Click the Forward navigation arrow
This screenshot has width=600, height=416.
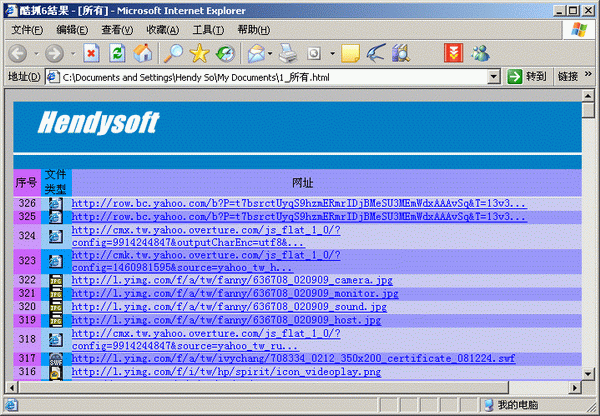pos(54,54)
